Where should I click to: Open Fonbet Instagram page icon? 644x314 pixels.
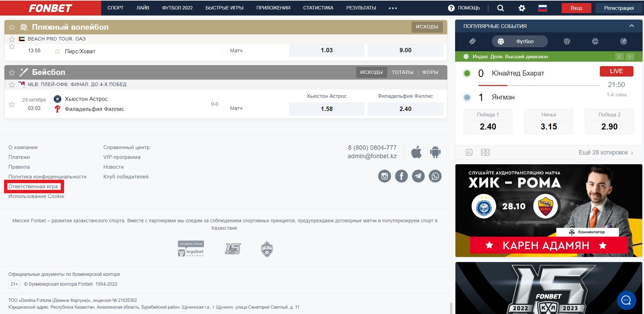coord(385,176)
